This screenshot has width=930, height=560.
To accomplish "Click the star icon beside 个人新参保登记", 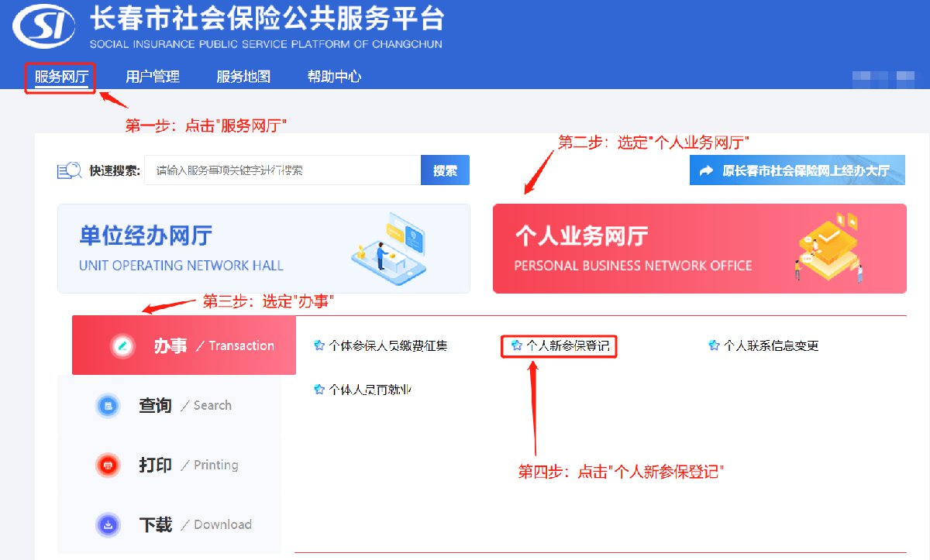I will (x=516, y=345).
